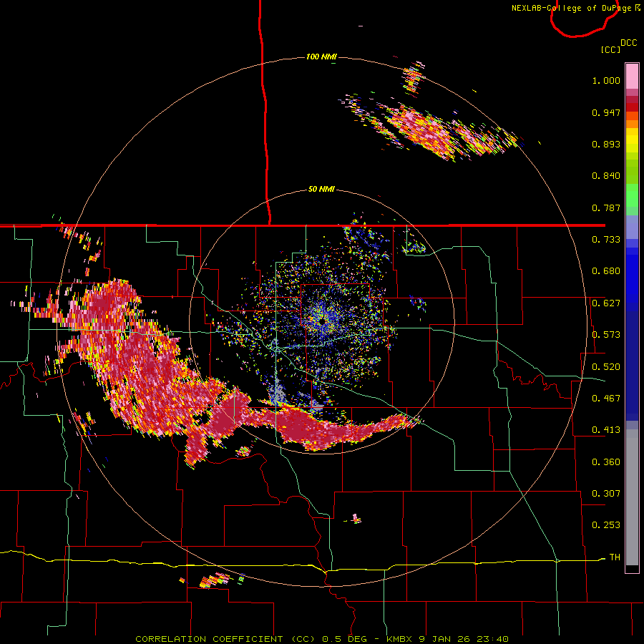
Task: Select the 0.733 legend value
Action: (606, 240)
